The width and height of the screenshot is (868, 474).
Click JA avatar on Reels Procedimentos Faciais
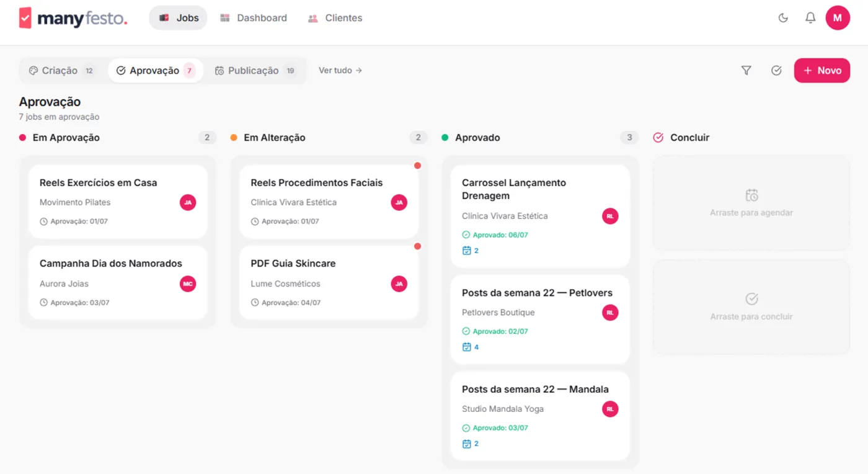pyautogui.click(x=399, y=202)
